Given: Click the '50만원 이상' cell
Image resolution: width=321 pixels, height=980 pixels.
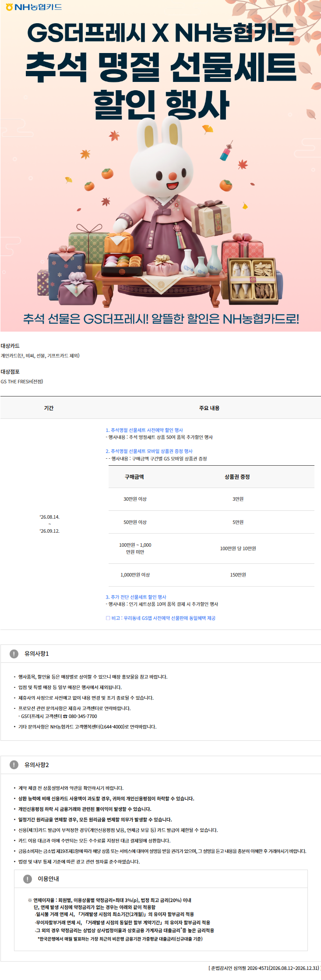Looking at the screenshot, I should pos(135,522).
